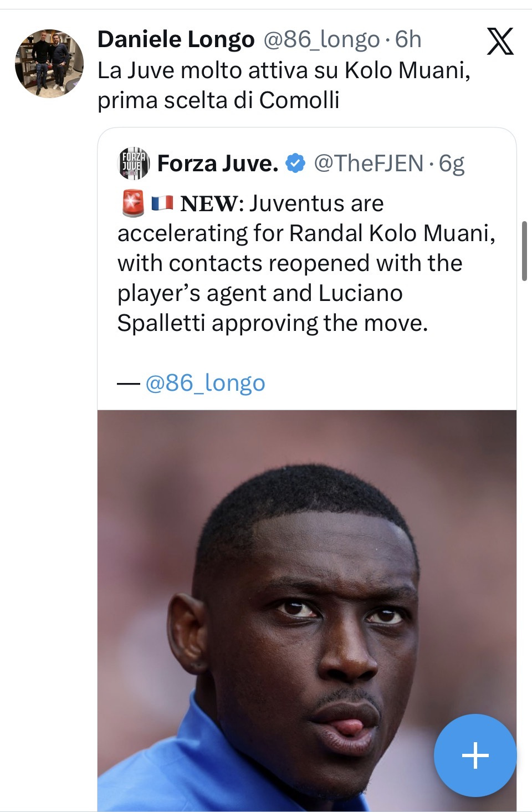This screenshot has height=812, width=532.
Task: Open the Daniele Longo display name
Action: [176, 39]
